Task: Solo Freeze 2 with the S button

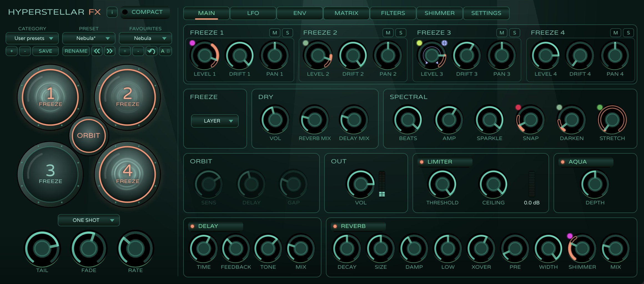Action: point(401,33)
